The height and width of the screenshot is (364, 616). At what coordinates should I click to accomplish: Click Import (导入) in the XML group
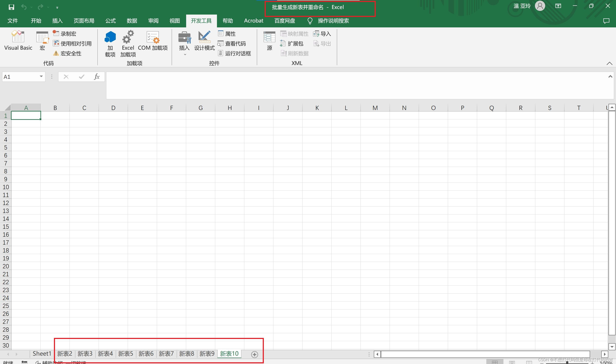(322, 34)
